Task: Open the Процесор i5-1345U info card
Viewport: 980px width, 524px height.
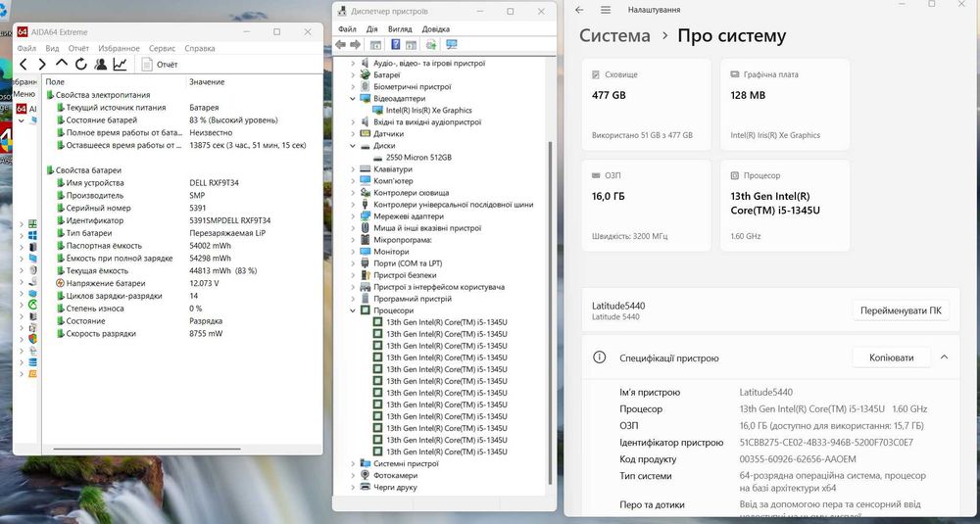Action: point(785,206)
